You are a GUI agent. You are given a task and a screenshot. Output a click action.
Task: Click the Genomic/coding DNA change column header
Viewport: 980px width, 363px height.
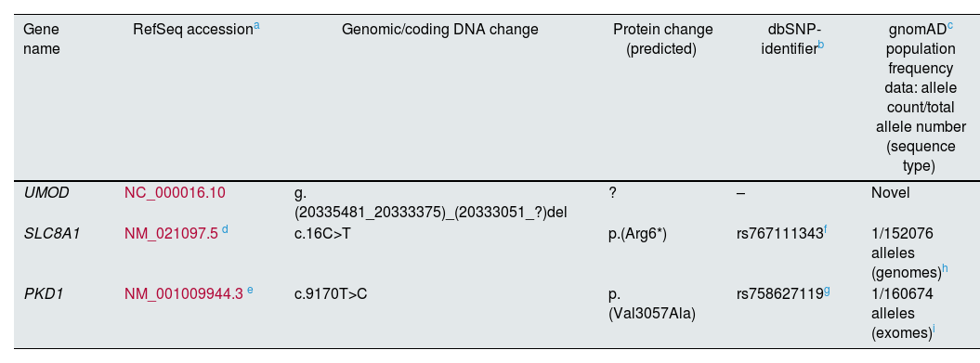coord(440,30)
